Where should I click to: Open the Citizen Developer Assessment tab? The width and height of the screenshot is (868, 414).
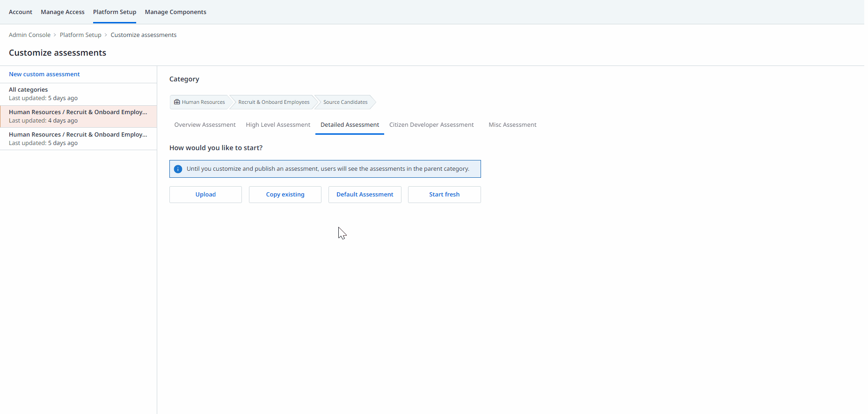(431, 125)
